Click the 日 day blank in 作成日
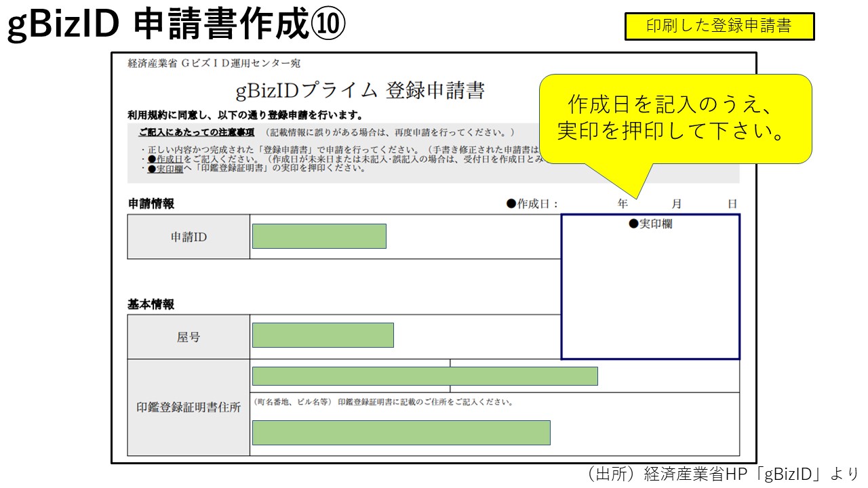 click(x=705, y=203)
